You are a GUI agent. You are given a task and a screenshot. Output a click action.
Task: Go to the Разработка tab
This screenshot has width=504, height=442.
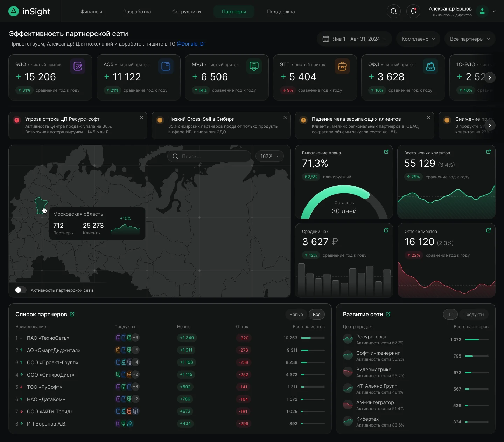pyautogui.click(x=137, y=12)
